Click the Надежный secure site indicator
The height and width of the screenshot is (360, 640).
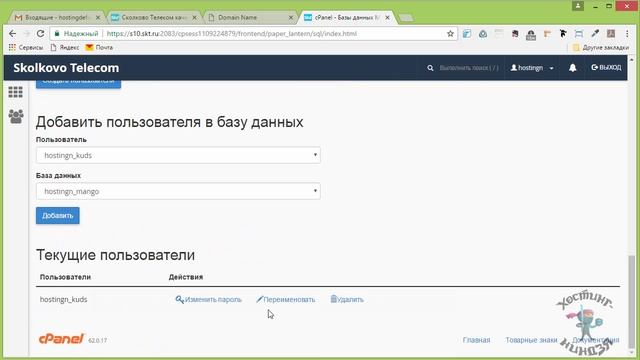click(76, 33)
